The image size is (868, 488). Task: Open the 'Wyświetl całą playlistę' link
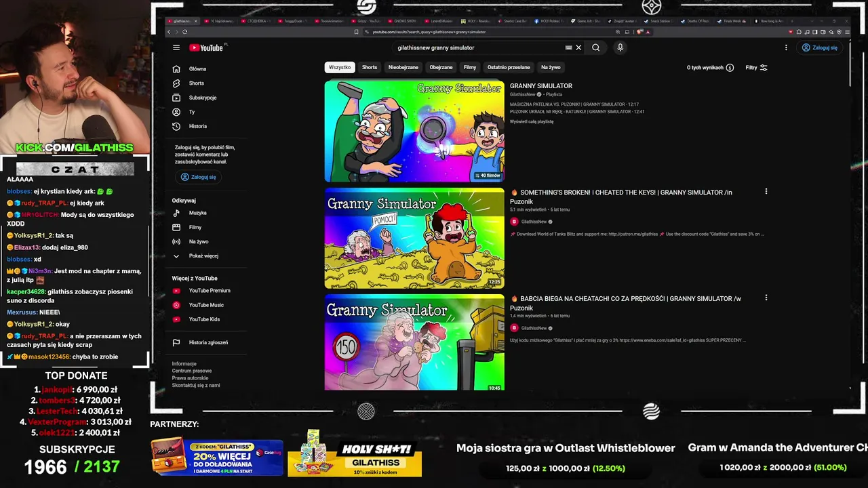click(x=532, y=122)
